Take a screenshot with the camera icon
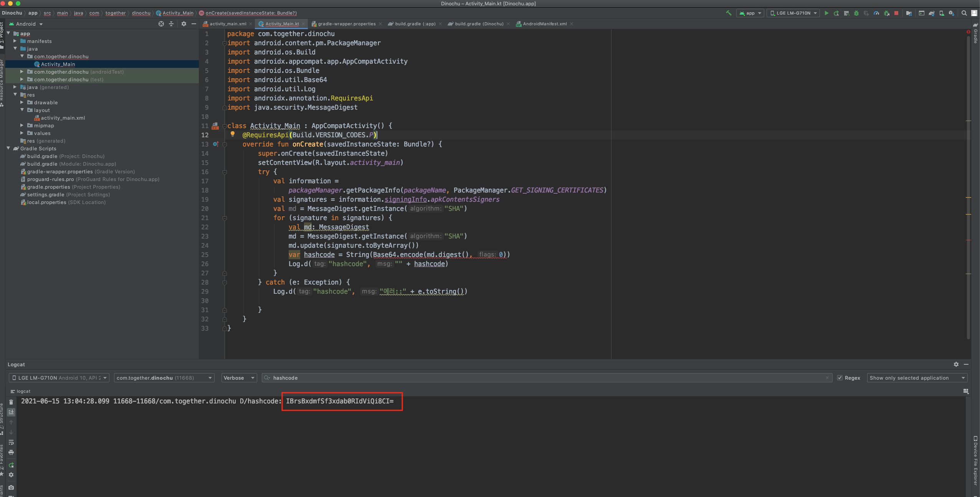This screenshot has height=497, width=980. pos(11,487)
